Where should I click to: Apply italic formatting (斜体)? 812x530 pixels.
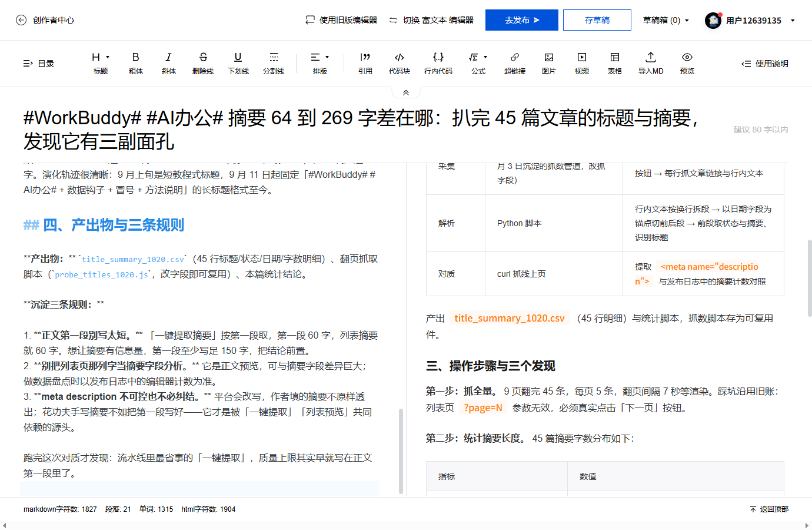168,63
